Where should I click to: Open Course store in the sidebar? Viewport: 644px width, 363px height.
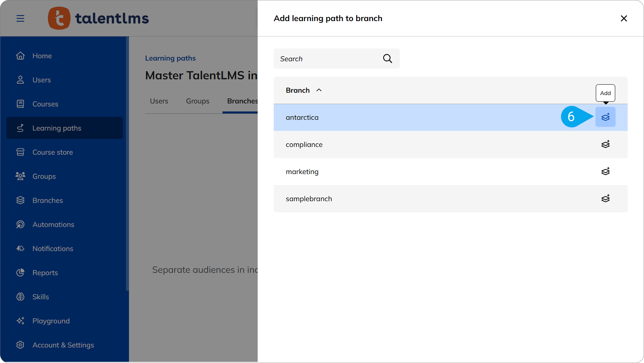65,152
